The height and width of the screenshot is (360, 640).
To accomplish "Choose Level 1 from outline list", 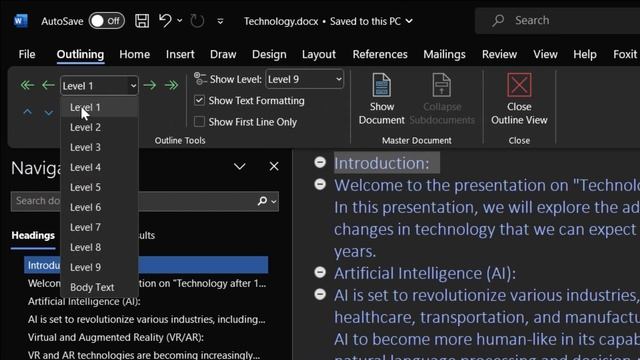I will pyautogui.click(x=99, y=107).
